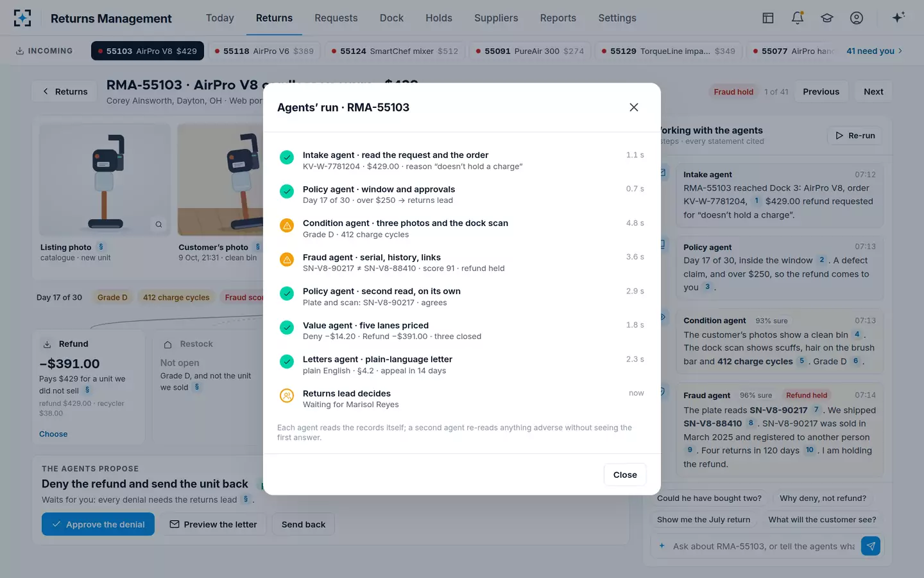Click Approve the denial button

point(98,524)
